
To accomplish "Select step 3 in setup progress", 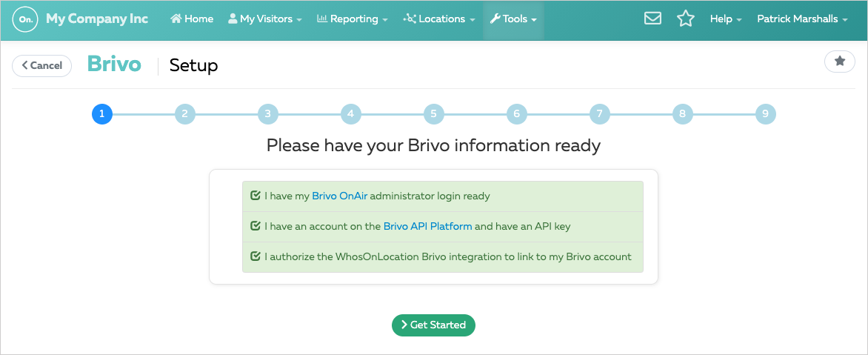I will pyautogui.click(x=268, y=114).
